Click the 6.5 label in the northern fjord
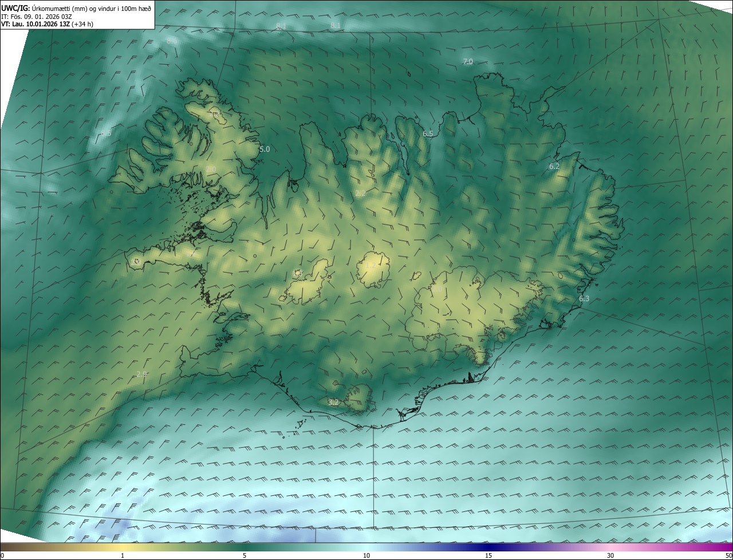Screen dimensions: 733x560 [x=428, y=133]
